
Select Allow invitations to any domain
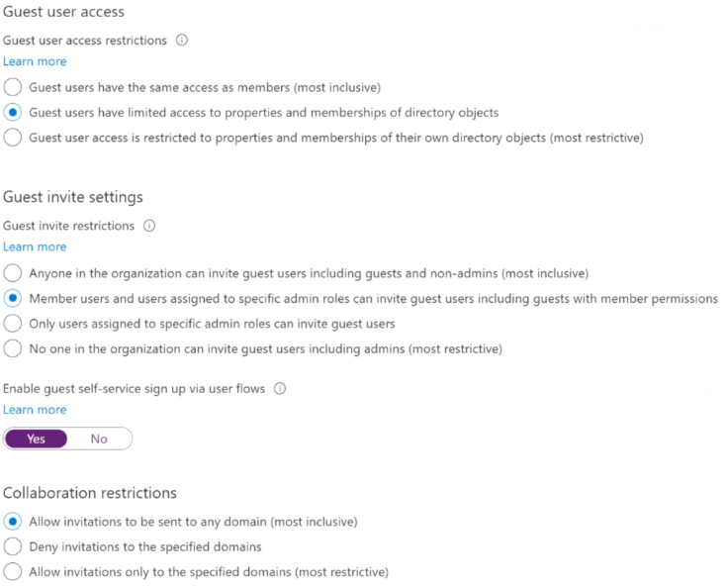[x=13, y=521]
